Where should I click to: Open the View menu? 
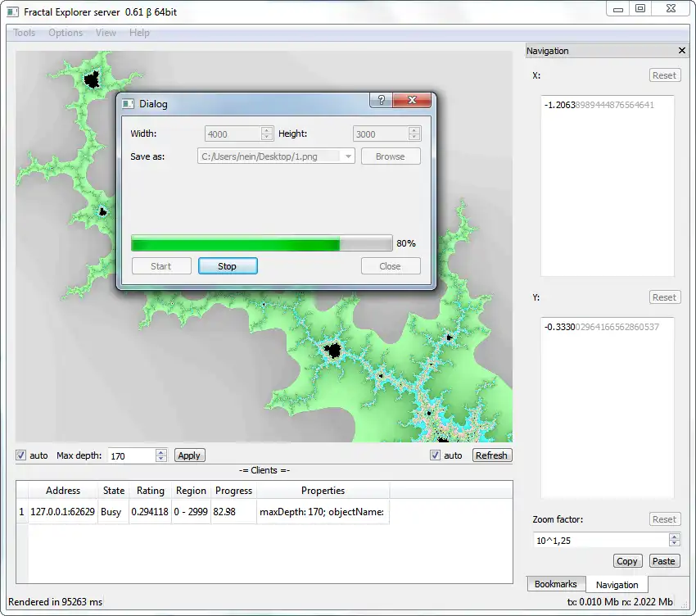(x=106, y=33)
